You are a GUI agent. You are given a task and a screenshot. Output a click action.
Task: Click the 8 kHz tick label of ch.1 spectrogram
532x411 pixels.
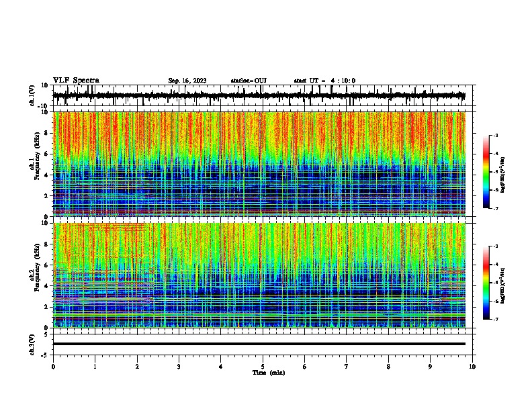click(x=46, y=133)
